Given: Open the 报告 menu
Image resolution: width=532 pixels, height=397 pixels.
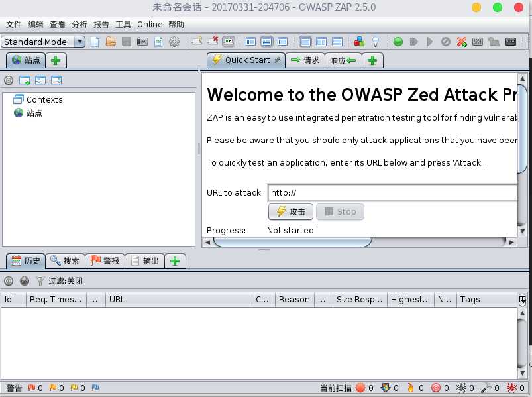Looking at the screenshot, I should click(101, 25).
